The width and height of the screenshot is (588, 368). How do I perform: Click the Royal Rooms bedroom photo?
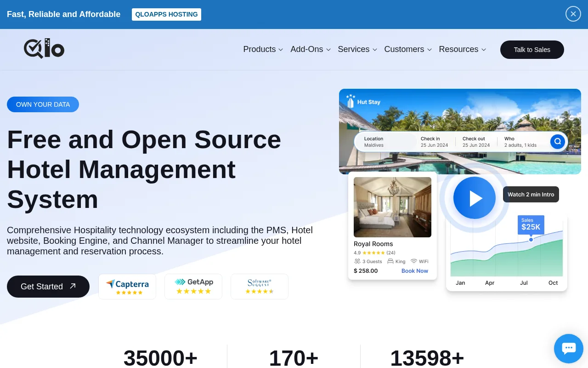pos(392,207)
